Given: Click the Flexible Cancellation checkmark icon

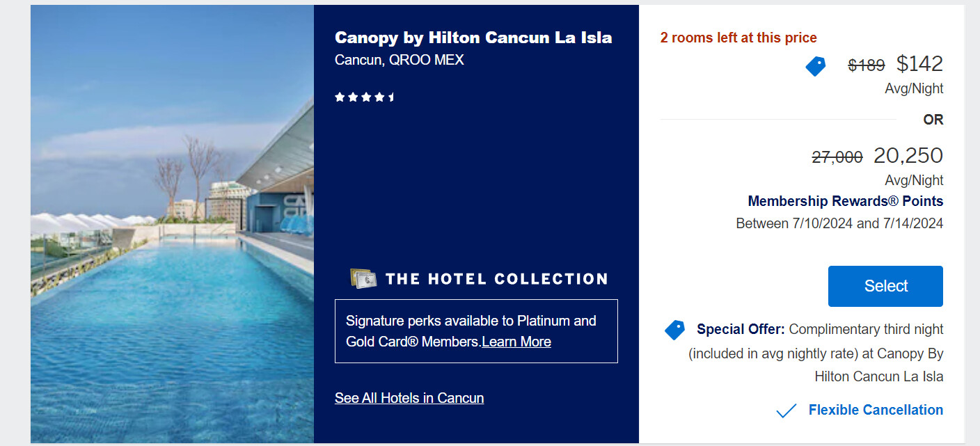Looking at the screenshot, I should [x=786, y=411].
